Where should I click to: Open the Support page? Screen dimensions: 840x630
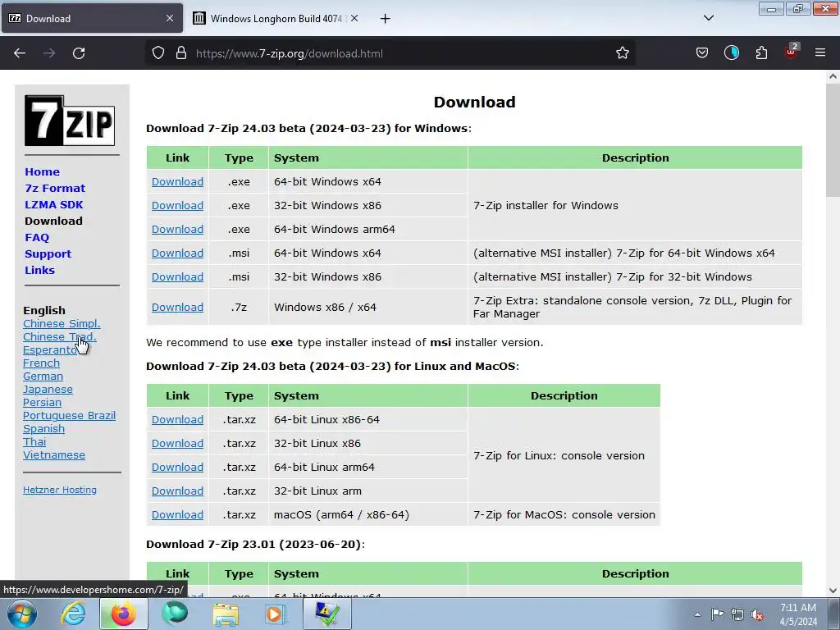pyautogui.click(x=48, y=254)
